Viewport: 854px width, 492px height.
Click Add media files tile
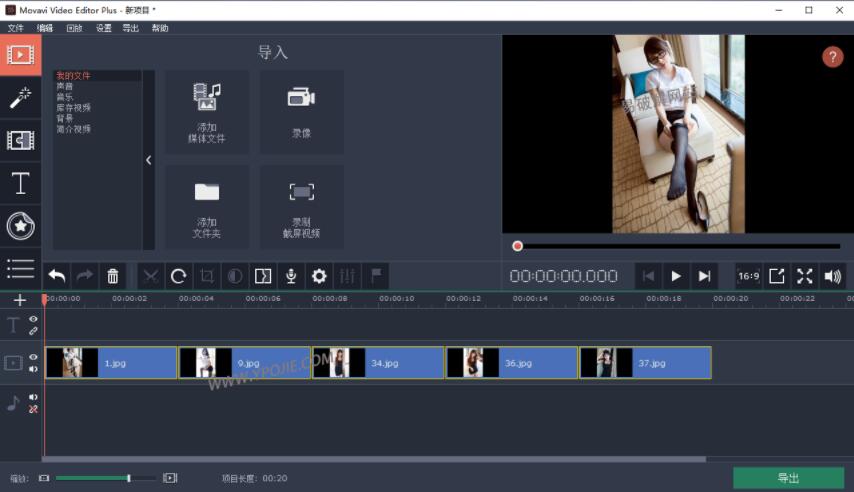pos(207,112)
